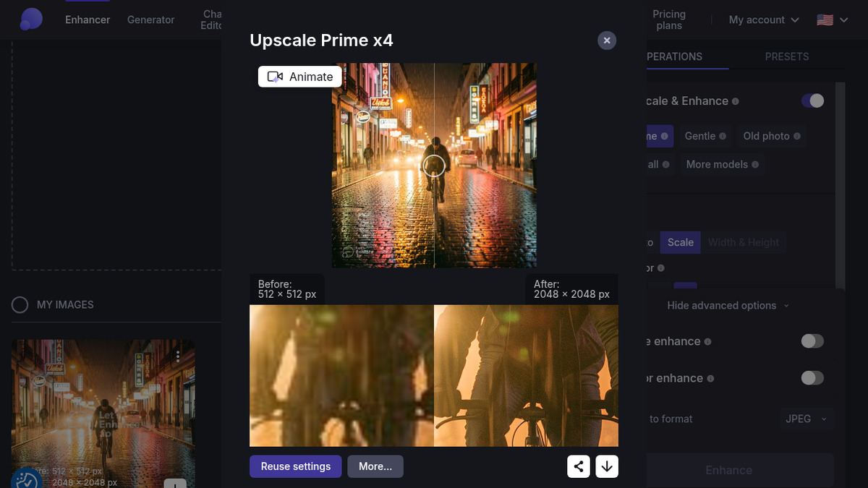Screen dimensions: 868x488
Task: Open the Let's Enhance logo home link
Action: pos(31,20)
